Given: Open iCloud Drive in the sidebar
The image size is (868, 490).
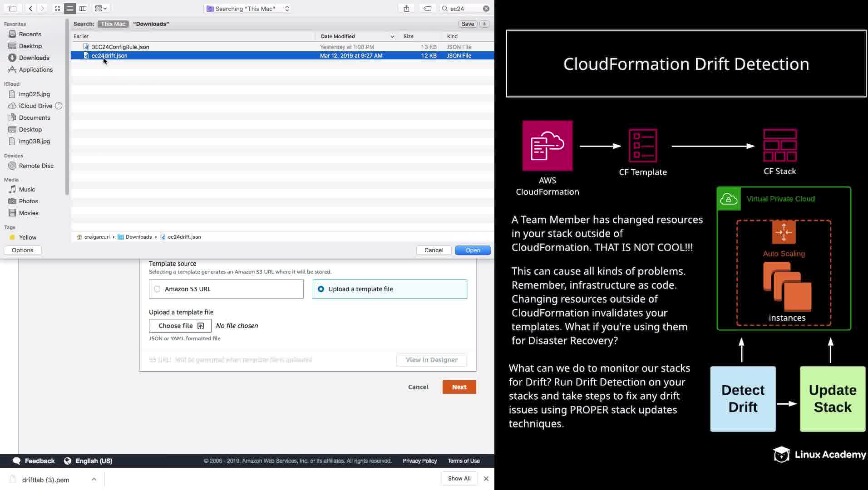Looking at the screenshot, I should (x=36, y=106).
